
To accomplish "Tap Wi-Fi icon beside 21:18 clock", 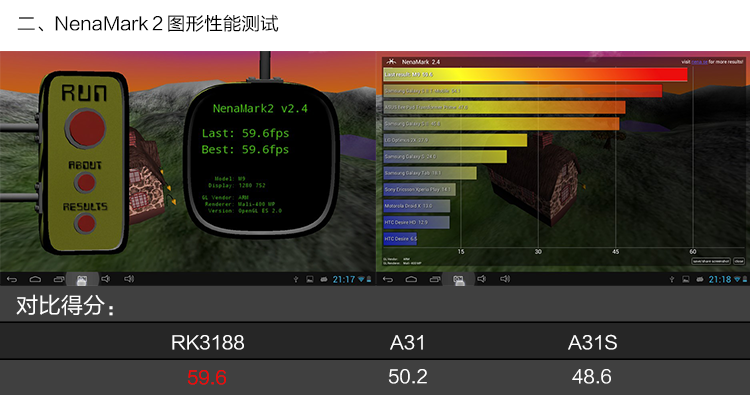I will click(x=738, y=279).
